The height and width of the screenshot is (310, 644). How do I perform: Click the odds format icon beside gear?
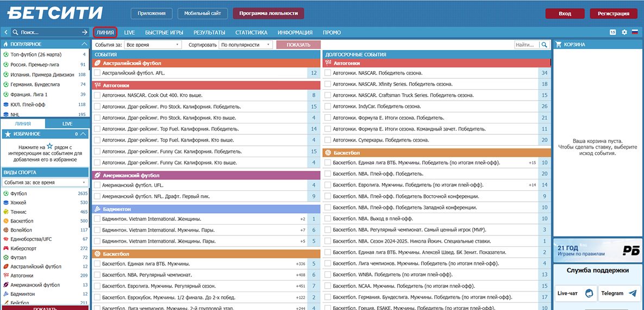click(x=613, y=32)
